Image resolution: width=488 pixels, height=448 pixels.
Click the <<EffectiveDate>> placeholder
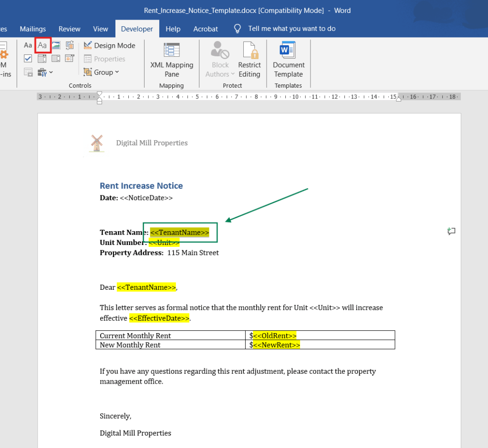[x=159, y=318]
